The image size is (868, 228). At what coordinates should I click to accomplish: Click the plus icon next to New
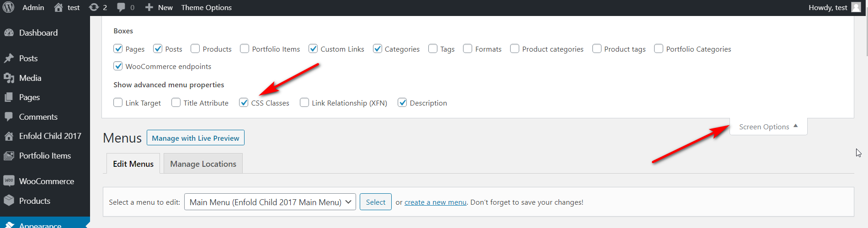pos(149,7)
